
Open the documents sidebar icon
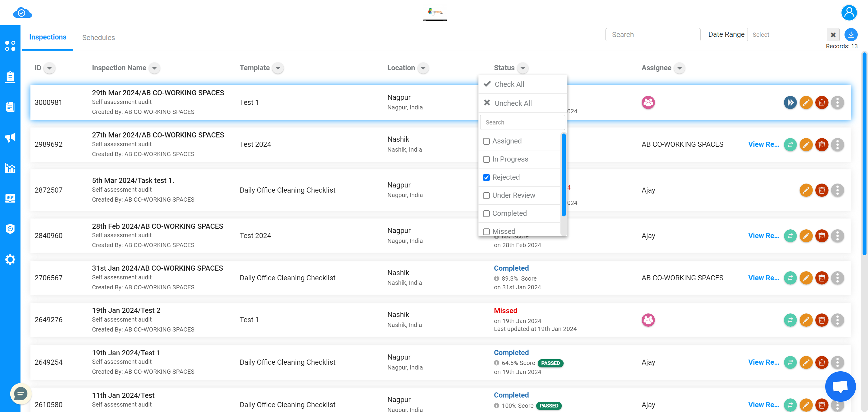point(10,107)
